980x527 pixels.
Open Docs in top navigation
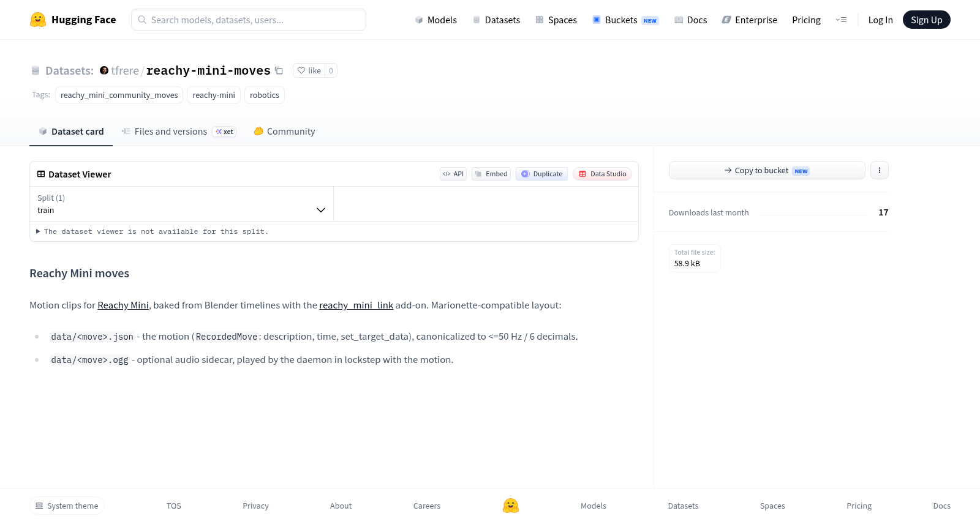tap(690, 20)
